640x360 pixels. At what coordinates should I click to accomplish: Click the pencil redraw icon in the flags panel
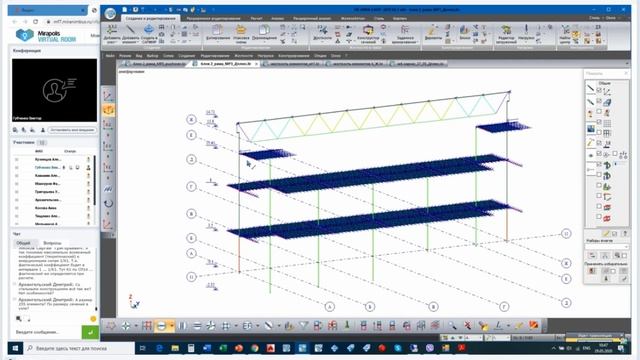(606, 233)
